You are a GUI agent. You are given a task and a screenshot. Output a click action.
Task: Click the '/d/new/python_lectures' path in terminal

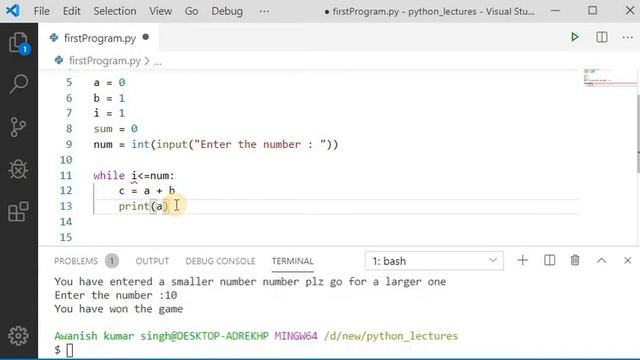391,336
